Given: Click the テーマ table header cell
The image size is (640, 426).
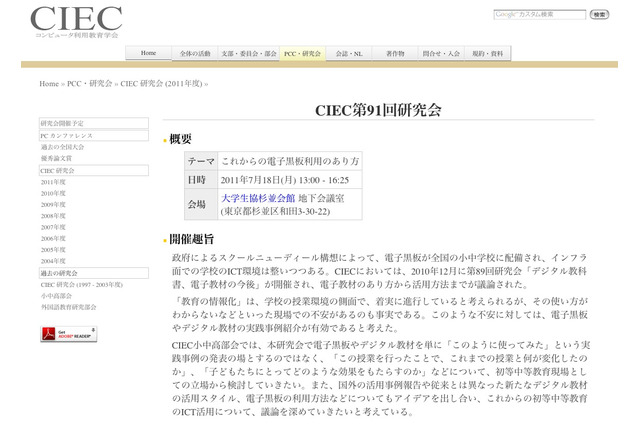Looking at the screenshot, I should coord(201,161).
